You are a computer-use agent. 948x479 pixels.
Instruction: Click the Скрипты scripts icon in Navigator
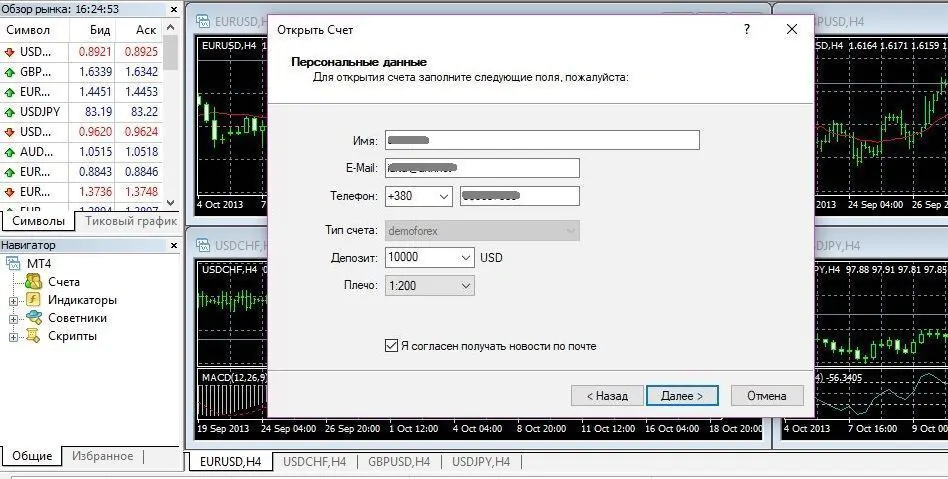[x=33, y=336]
